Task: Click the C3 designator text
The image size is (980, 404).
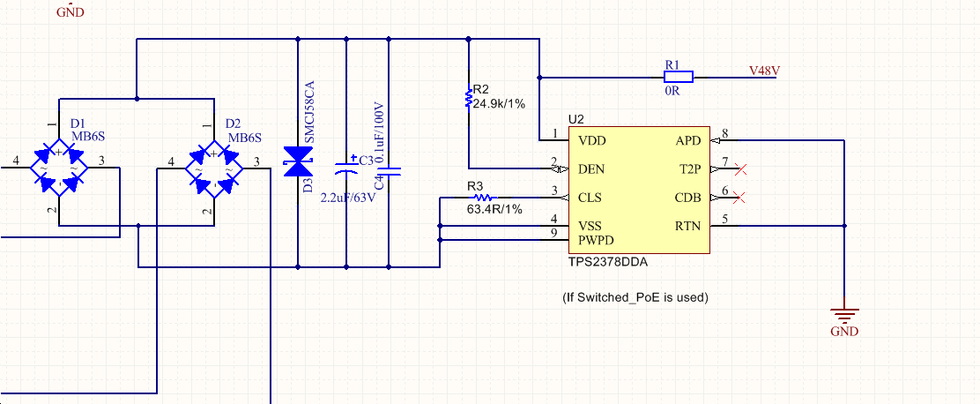Action: pyautogui.click(x=367, y=161)
